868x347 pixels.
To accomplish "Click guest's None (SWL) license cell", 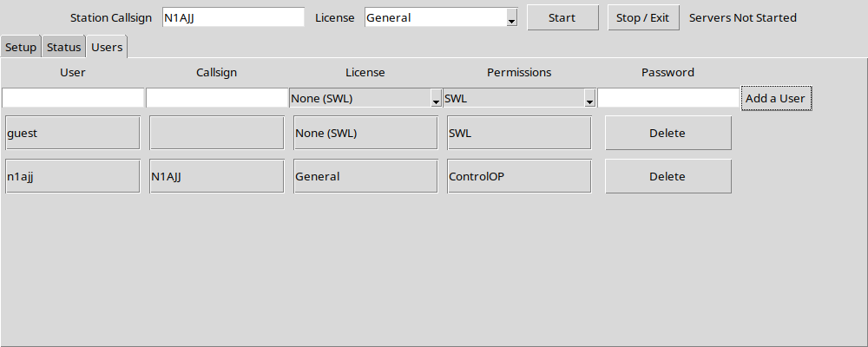I will [x=365, y=133].
